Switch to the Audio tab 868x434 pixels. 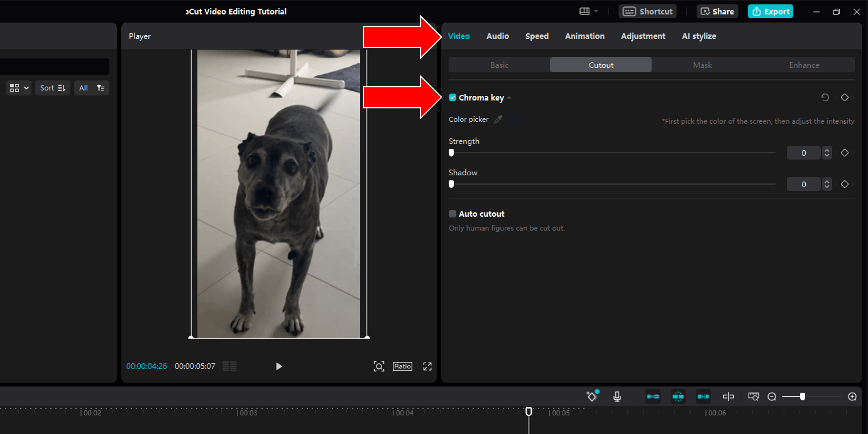coord(497,36)
